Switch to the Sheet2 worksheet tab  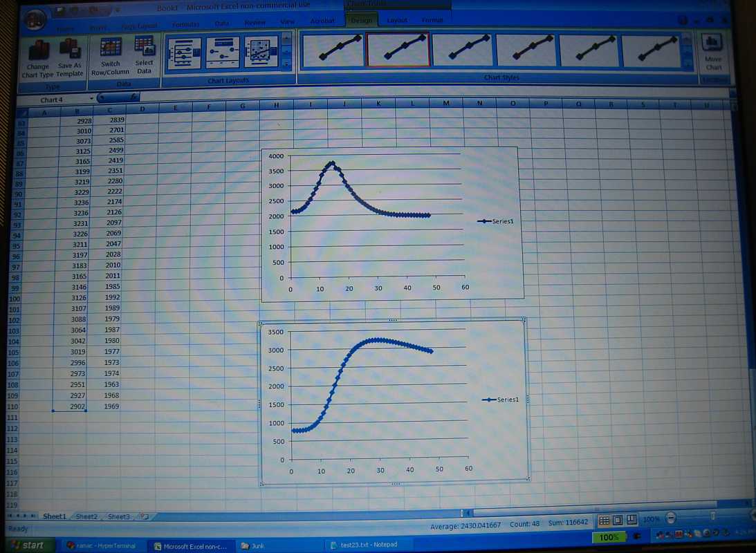[x=86, y=516]
